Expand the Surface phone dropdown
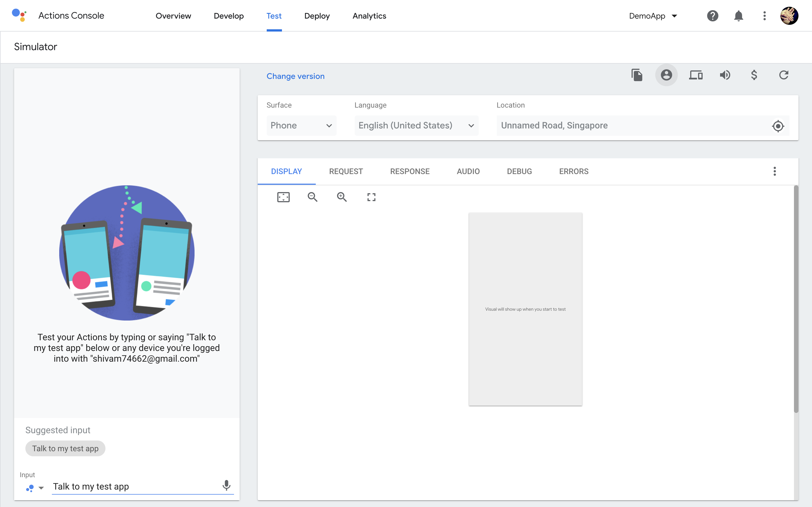The height and width of the screenshot is (507, 812). 301,125
